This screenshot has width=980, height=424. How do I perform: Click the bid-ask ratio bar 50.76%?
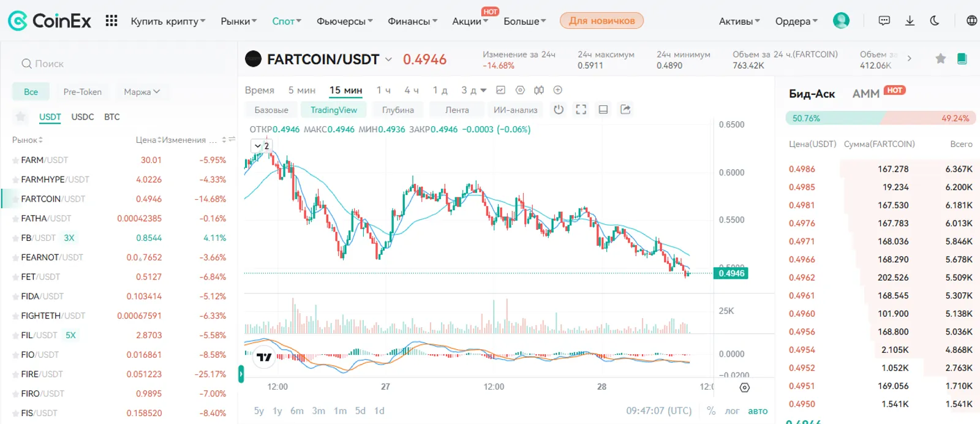click(881, 118)
